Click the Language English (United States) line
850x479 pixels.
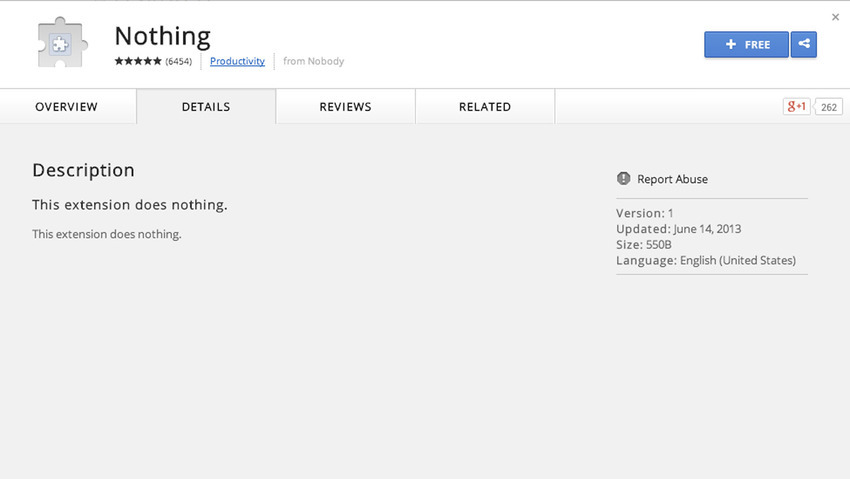(705, 260)
